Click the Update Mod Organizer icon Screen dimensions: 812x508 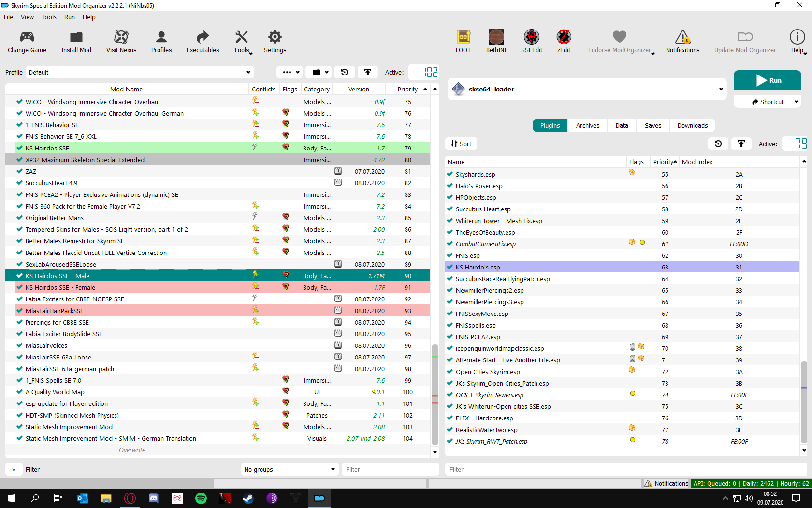pos(745,42)
